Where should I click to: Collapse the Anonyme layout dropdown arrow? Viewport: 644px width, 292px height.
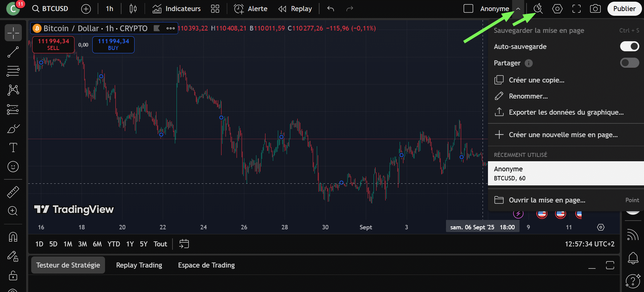coord(518,9)
